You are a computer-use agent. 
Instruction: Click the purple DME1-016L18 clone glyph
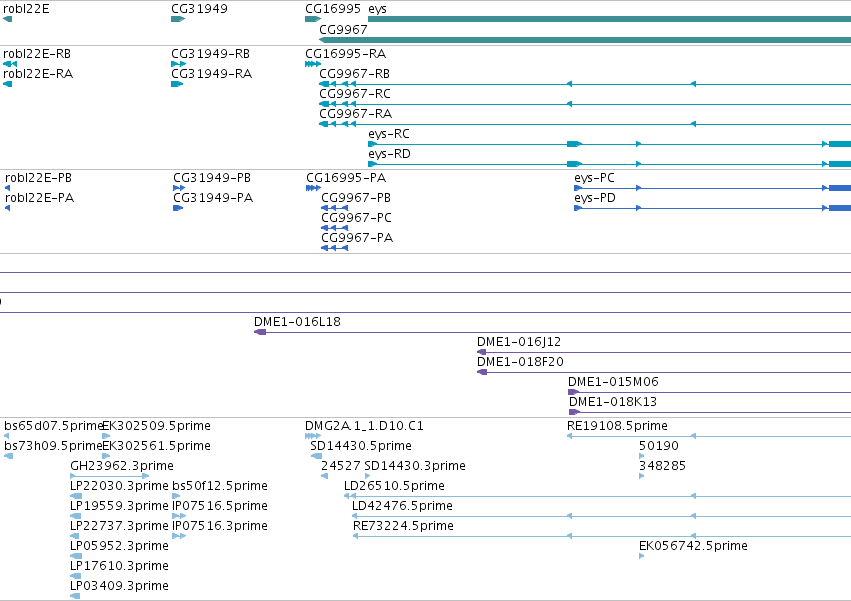pyautogui.click(x=552, y=332)
